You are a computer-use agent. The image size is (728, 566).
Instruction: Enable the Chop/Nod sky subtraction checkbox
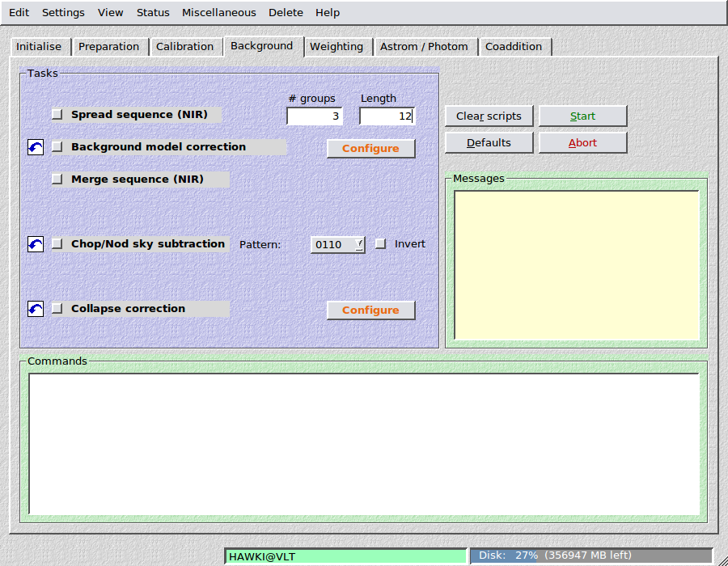click(x=57, y=244)
